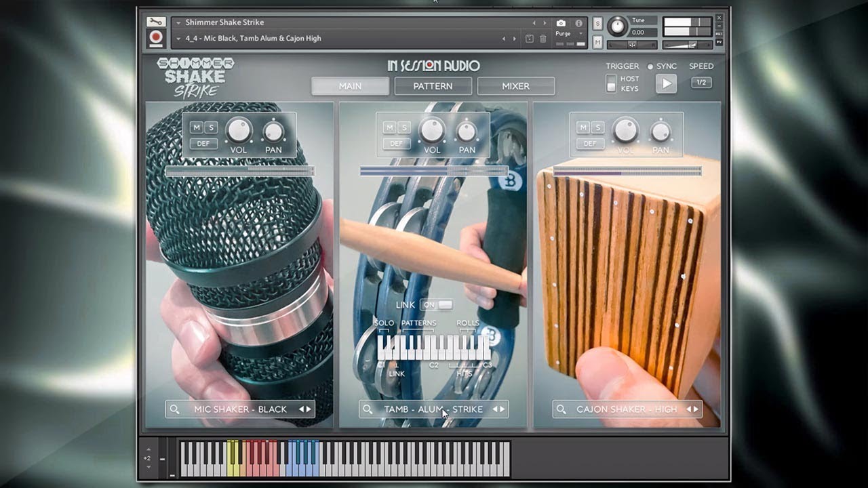Load next snapshot with the right arrow
This screenshot has width=868, height=488.
[x=513, y=39]
